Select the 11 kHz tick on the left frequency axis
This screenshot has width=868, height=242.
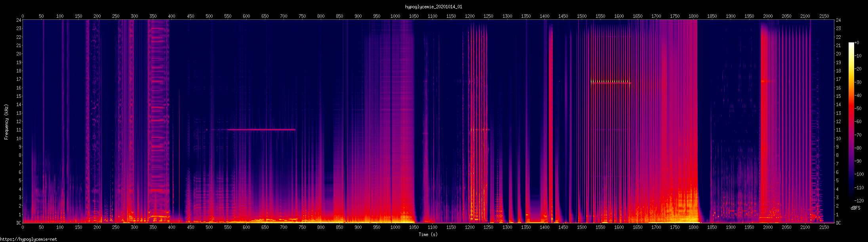pos(19,130)
